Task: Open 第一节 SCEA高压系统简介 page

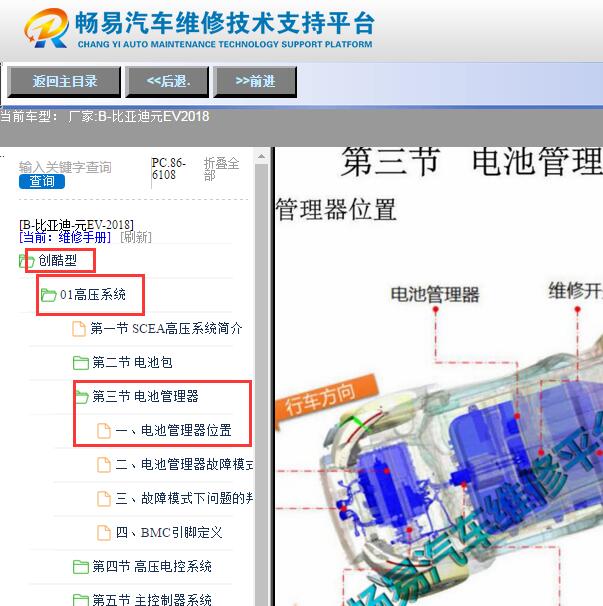Action: click(166, 329)
